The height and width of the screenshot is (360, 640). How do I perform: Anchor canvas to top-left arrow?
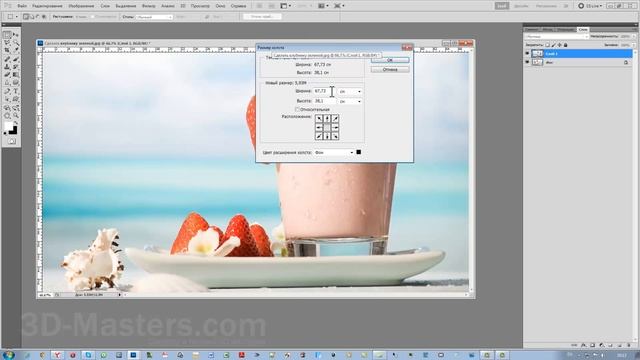(319, 119)
